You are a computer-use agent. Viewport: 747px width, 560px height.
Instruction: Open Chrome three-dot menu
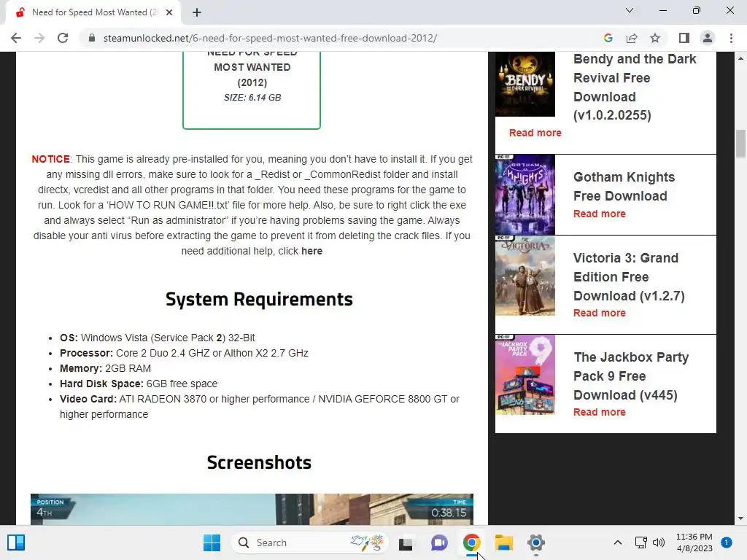pyautogui.click(x=731, y=38)
